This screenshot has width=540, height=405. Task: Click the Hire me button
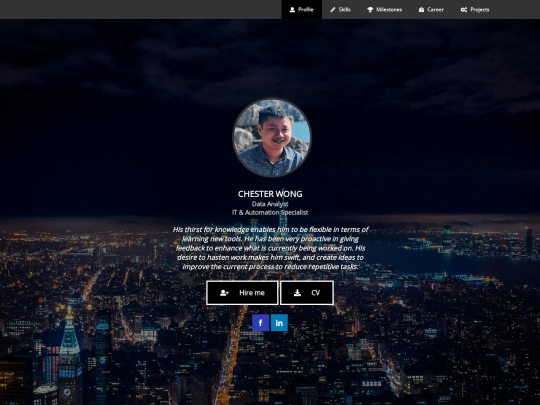tap(242, 293)
